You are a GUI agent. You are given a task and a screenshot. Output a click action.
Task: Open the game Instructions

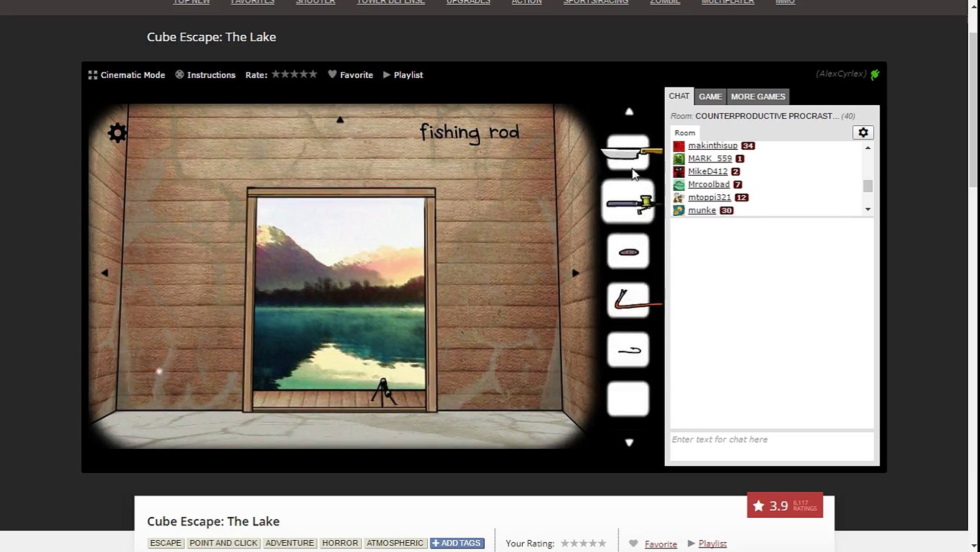[205, 75]
